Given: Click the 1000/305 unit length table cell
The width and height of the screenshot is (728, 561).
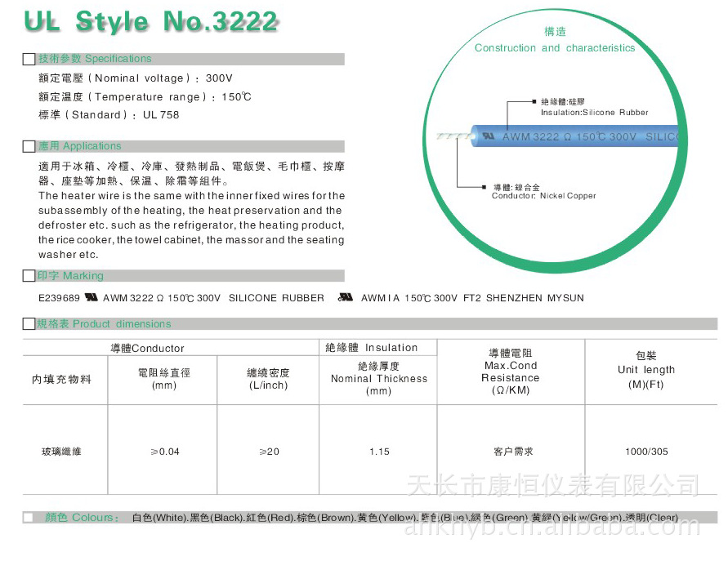Looking at the screenshot, I should pos(646,452).
